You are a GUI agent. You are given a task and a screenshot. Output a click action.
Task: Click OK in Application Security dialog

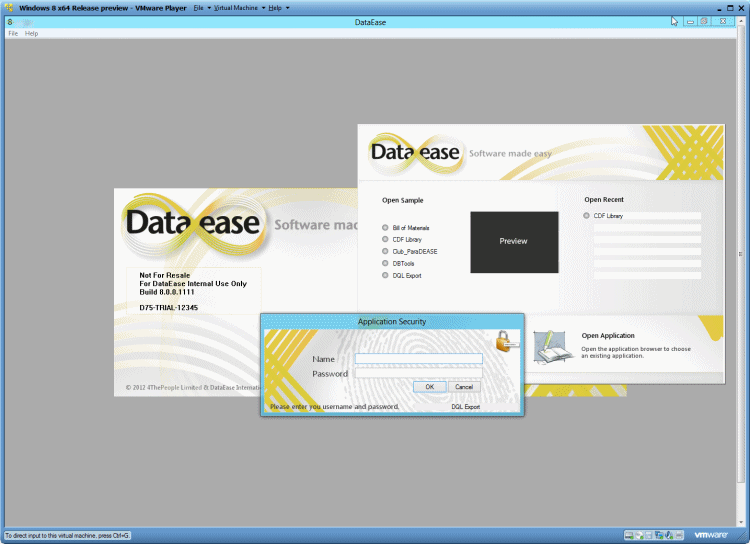click(430, 387)
